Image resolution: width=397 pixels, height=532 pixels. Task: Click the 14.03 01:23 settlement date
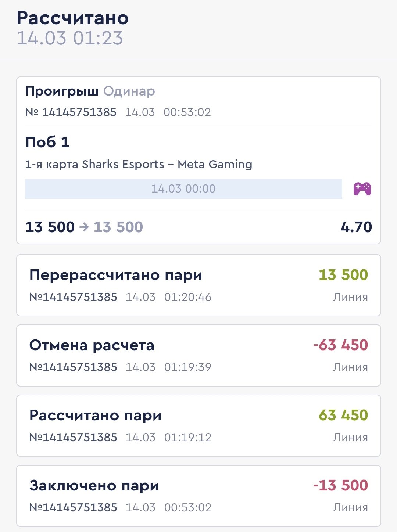click(70, 38)
